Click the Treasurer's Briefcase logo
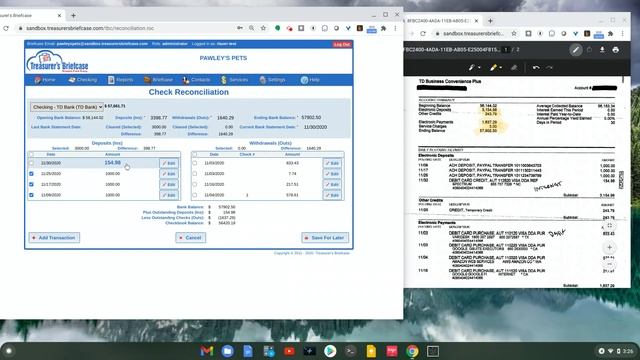 coord(57,61)
